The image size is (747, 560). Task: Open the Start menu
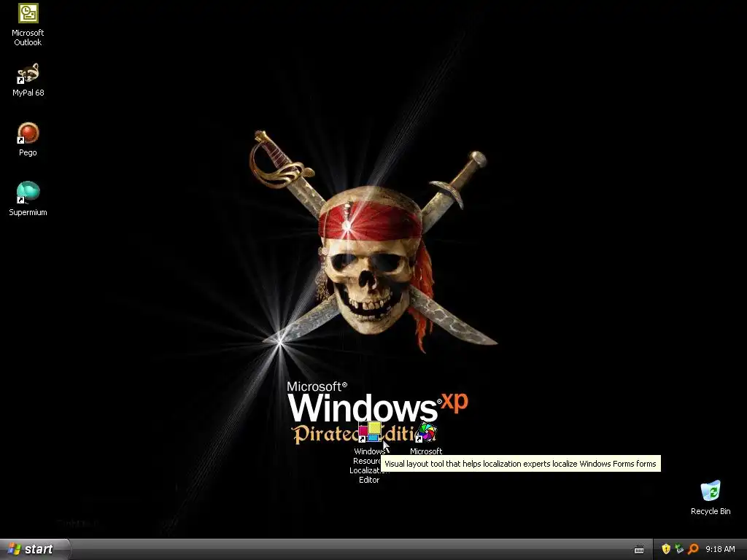(34, 549)
